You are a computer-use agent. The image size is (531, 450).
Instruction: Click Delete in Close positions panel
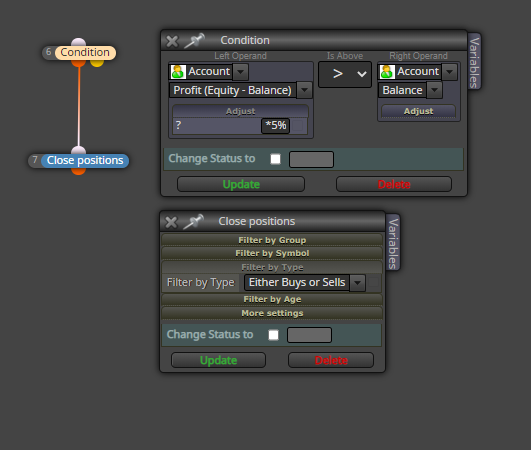click(x=331, y=360)
